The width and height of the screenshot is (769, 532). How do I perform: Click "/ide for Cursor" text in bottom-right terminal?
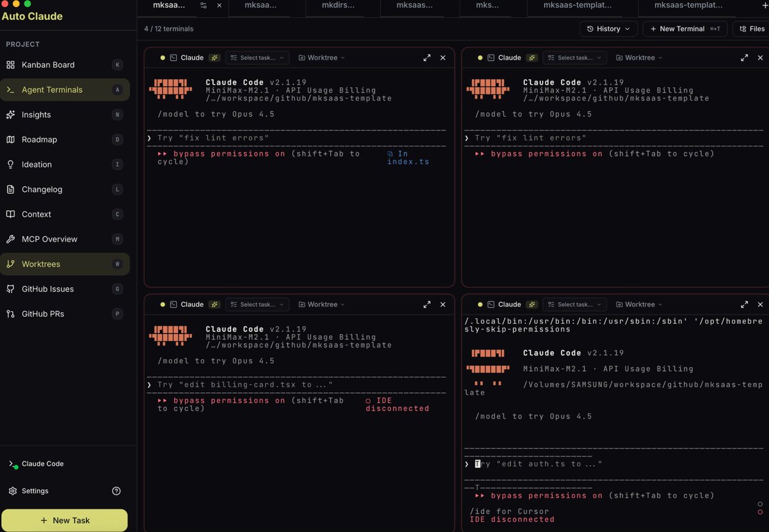tap(509, 511)
